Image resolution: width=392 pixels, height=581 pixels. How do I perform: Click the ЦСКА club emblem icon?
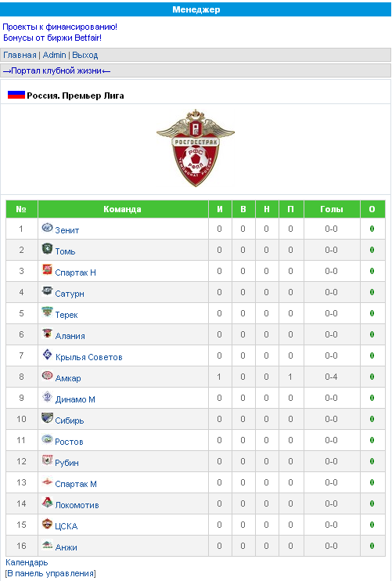(x=47, y=524)
